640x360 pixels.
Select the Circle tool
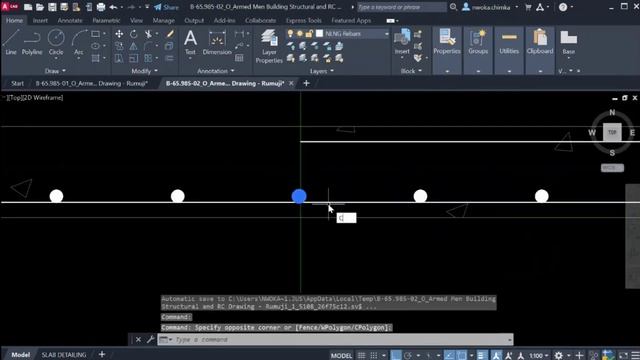[x=56, y=42]
